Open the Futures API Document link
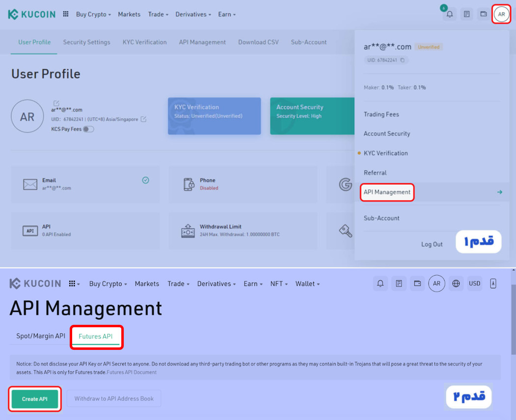 [132, 372]
